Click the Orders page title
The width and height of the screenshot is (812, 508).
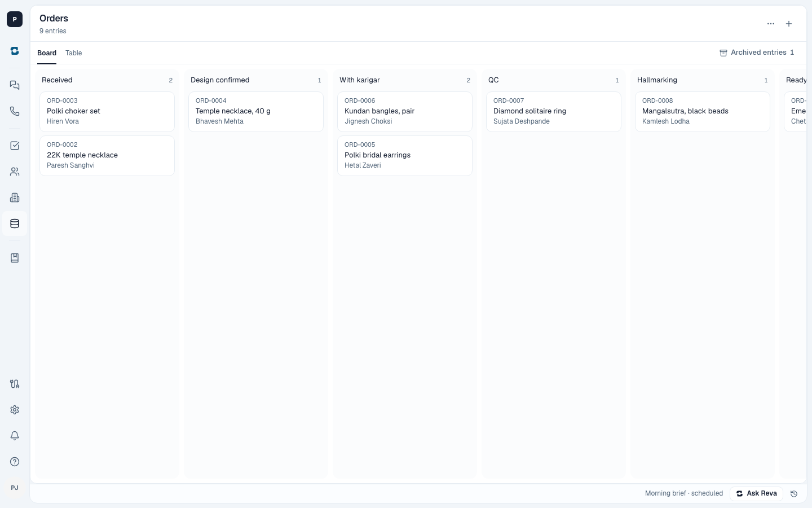(54, 19)
